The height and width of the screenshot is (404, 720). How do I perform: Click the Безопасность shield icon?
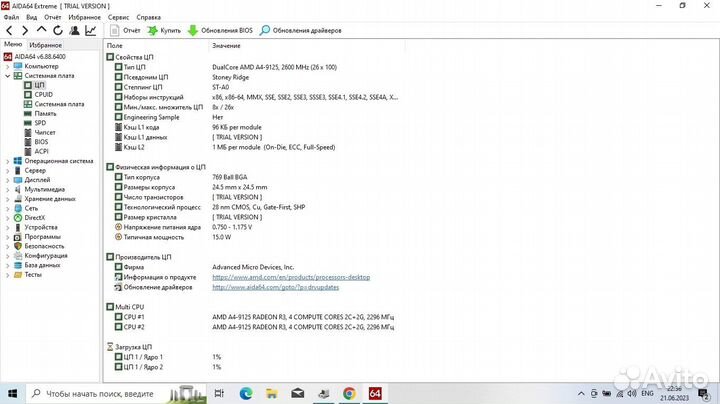click(17, 246)
